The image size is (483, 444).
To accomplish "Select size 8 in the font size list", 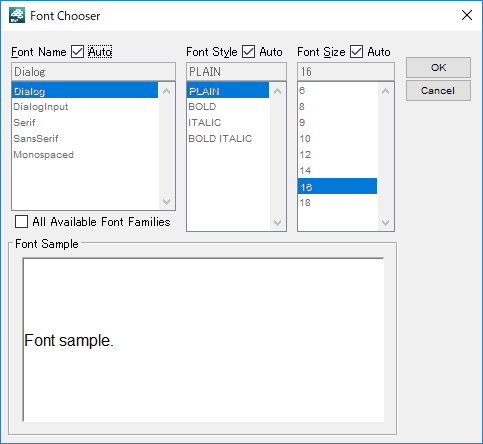I will 338,107.
